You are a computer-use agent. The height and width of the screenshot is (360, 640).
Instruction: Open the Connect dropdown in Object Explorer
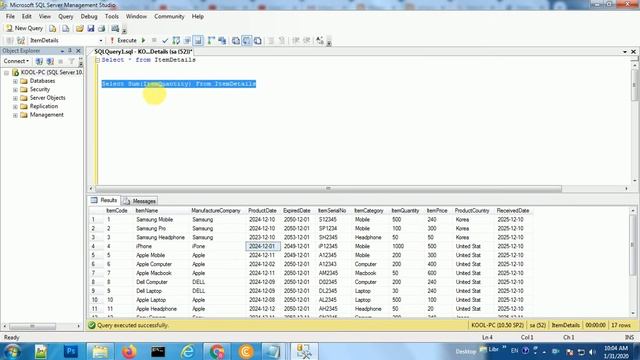point(16,61)
